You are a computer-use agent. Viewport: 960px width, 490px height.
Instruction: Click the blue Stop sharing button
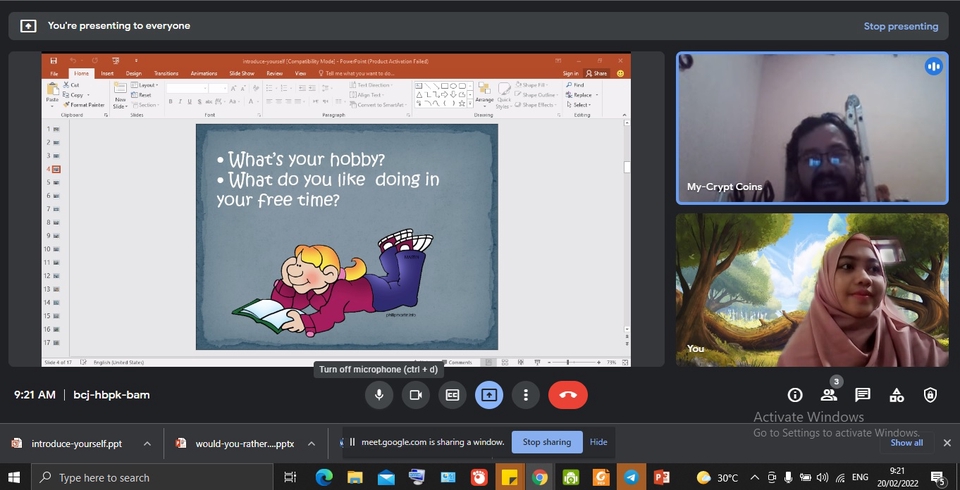(546, 442)
